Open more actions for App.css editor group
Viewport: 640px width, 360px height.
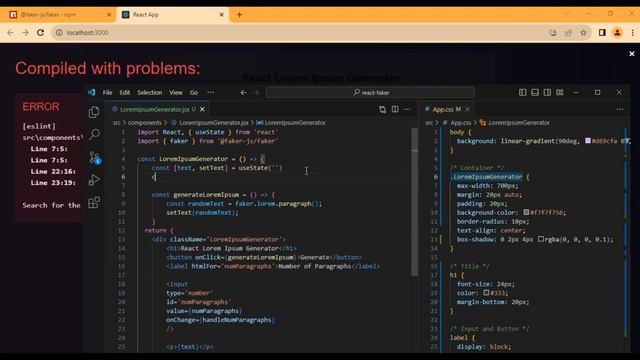click(620, 109)
